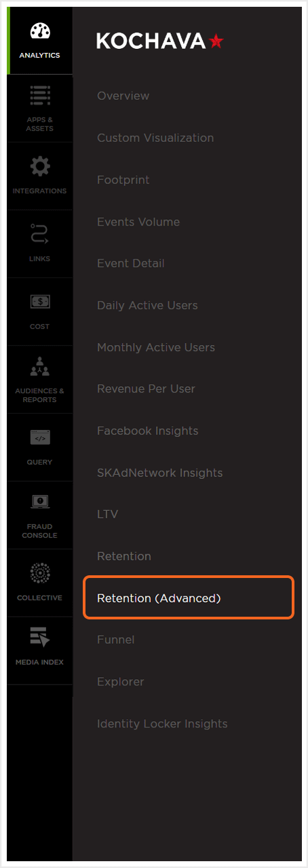Choose Daily Active Users
The height and width of the screenshot is (868, 308).
(148, 306)
